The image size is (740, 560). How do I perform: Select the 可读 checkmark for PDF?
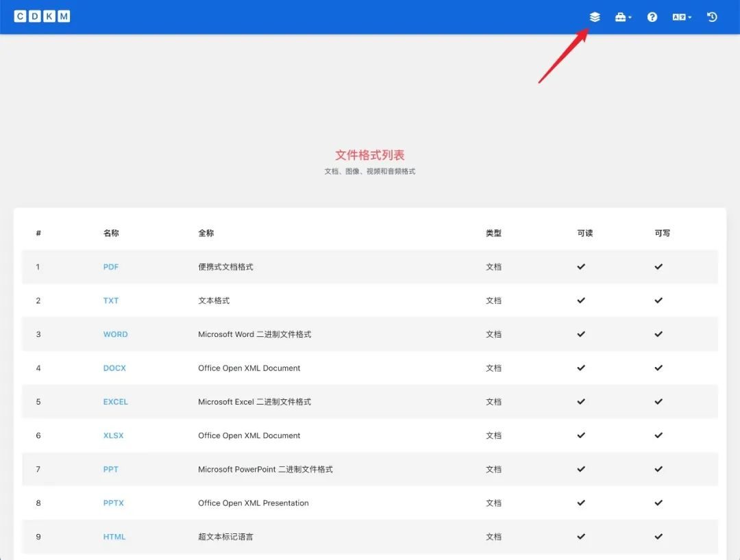pyautogui.click(x=580, y=266)
